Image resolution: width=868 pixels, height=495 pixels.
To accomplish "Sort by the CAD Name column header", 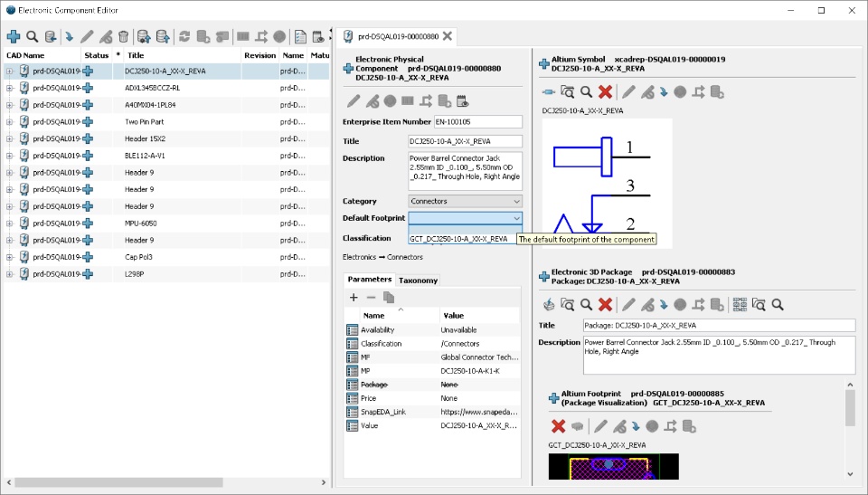I will tap(42, 55).
